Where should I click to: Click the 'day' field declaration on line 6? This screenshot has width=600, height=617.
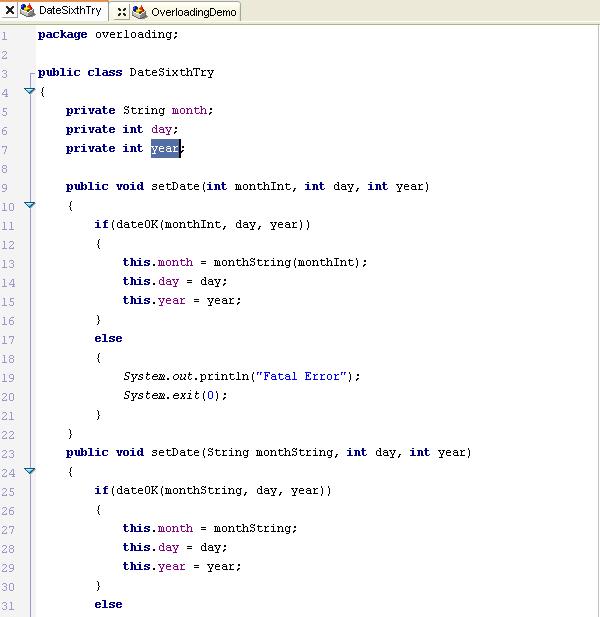click(x=161, y=129)
